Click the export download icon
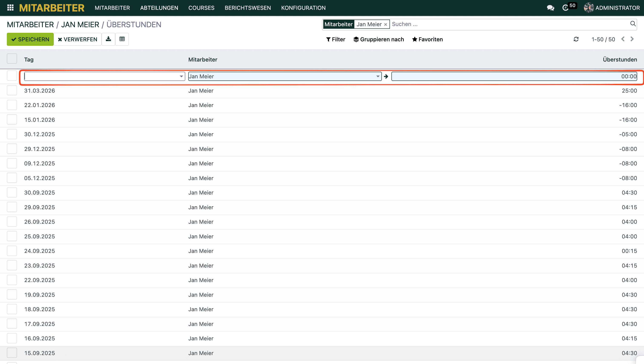Viewport: 644px width, 364px height. point(108,39)
